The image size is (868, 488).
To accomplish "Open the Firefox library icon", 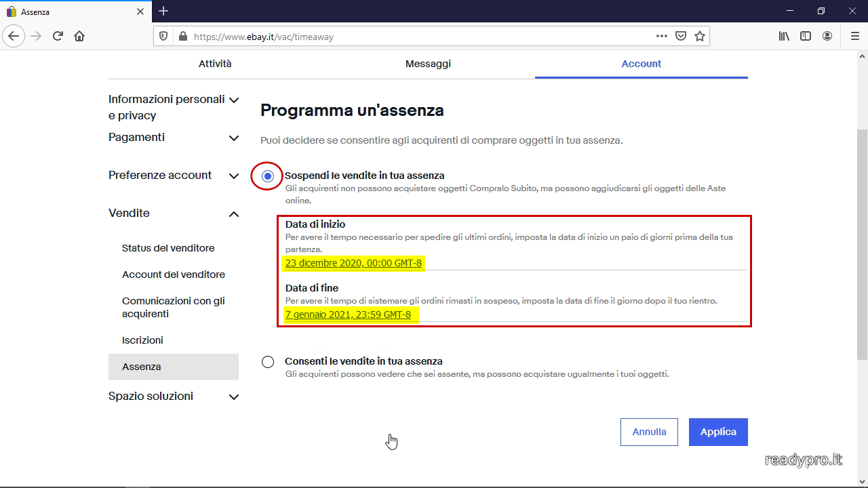I will (784, 37).
